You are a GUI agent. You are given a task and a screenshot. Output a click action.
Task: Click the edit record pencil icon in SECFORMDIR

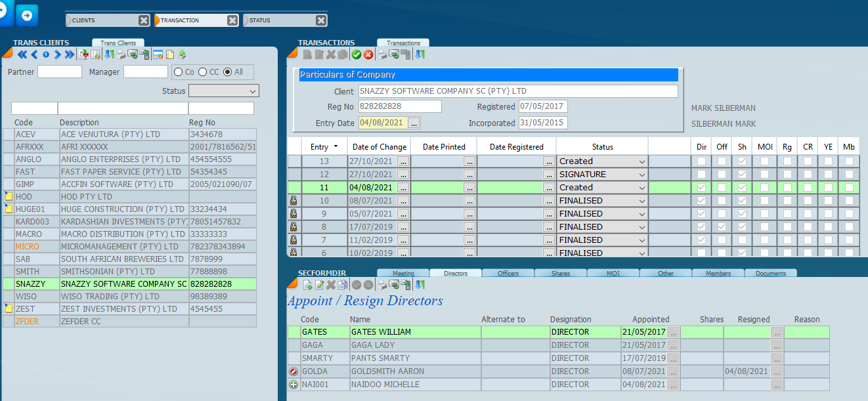[x=319, y=285]
